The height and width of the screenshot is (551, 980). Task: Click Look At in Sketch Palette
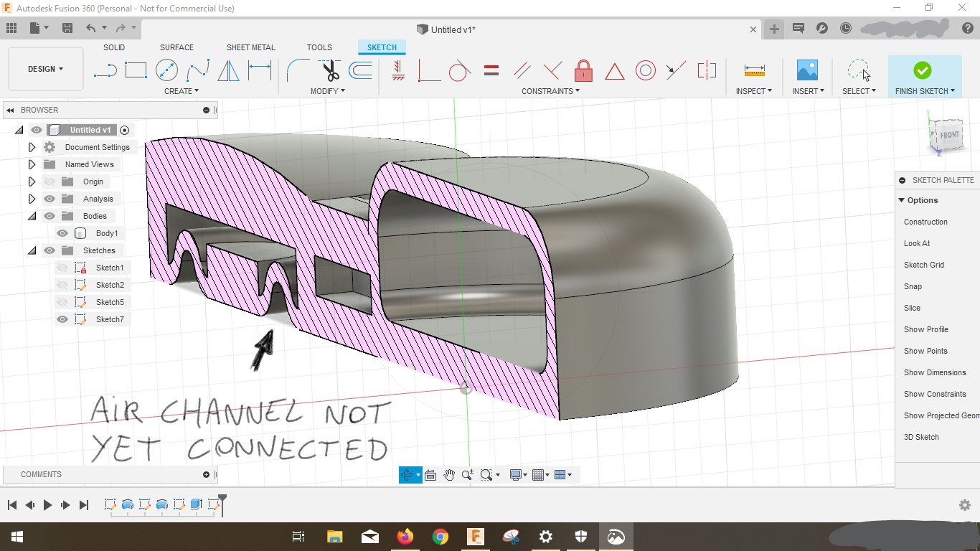916,243
